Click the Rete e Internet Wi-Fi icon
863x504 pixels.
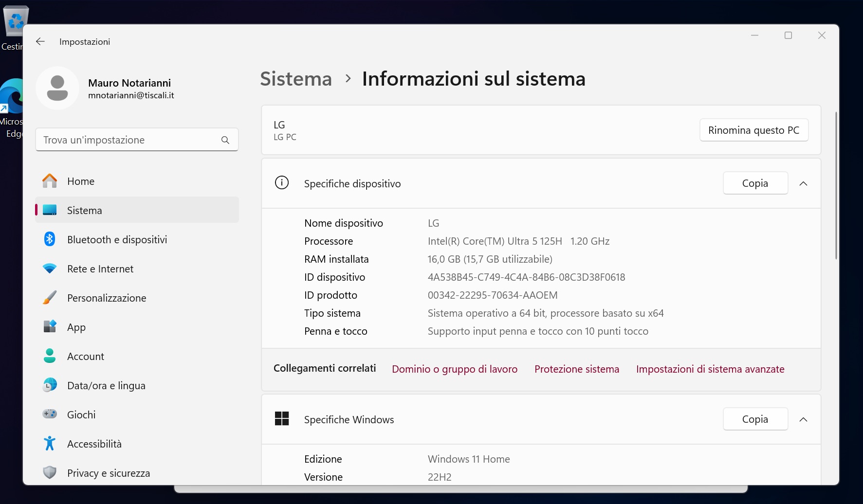50,269
